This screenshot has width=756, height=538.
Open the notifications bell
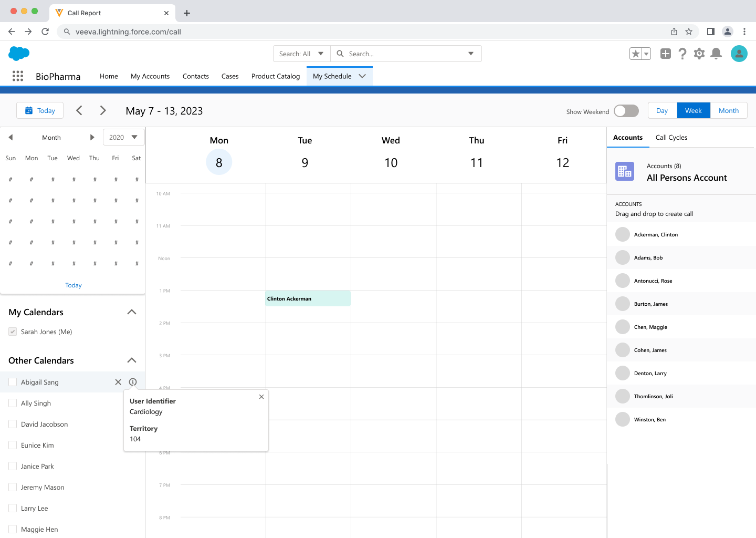point(716,54)
